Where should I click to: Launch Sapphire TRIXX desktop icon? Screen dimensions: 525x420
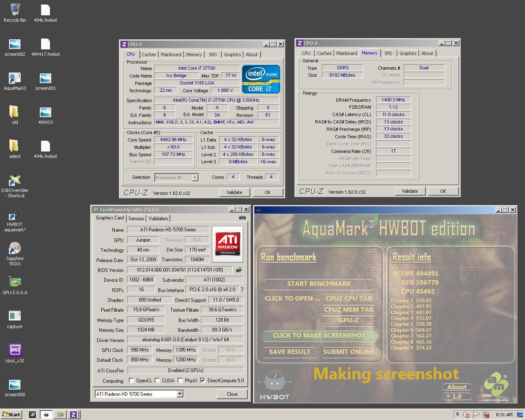click(15, 254)
